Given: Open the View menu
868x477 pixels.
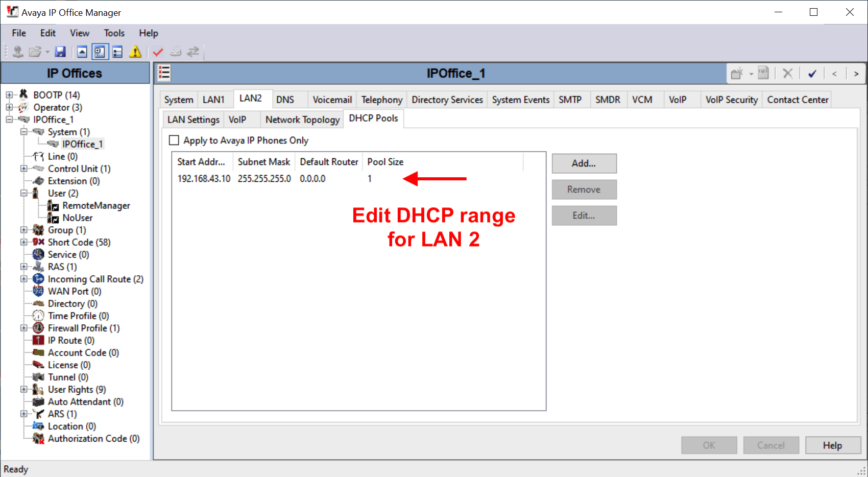Looking at the screenshot, I should [80, 33].
